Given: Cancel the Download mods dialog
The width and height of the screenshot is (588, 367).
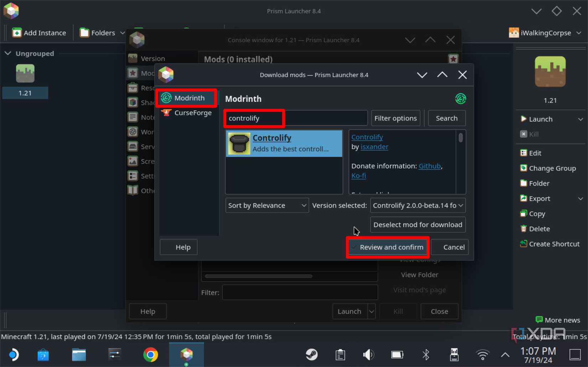Looking at the screenshot, I should point(450,247).
